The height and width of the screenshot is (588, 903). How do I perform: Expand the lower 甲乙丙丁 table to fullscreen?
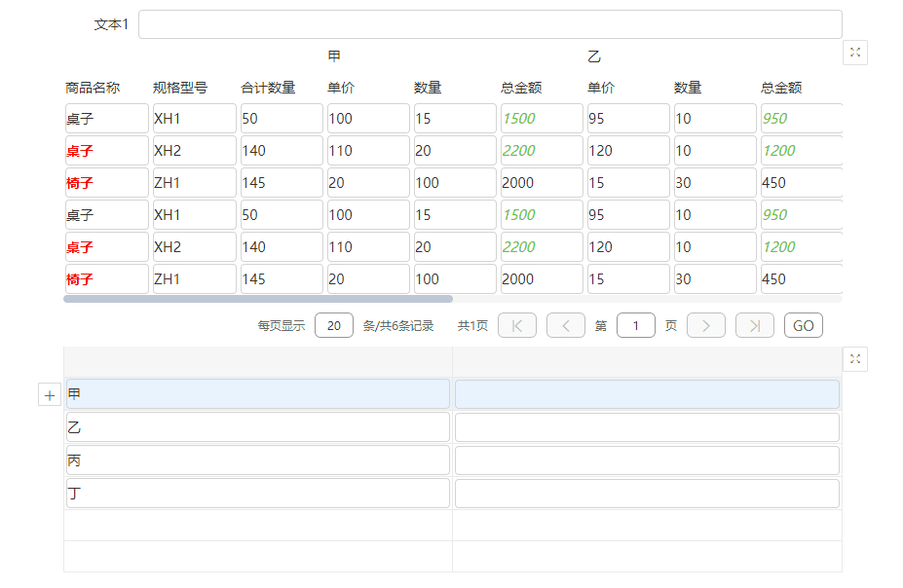[855, 359]
